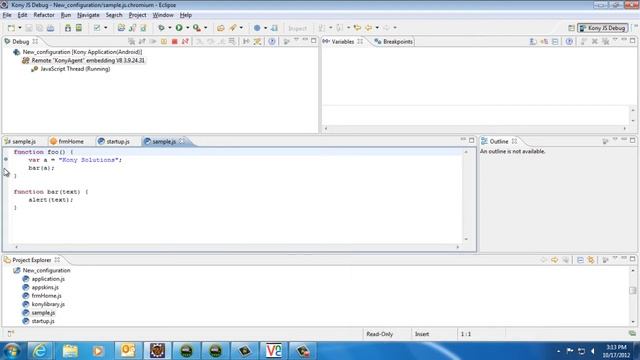Click the Internet Explorer taskbar icon
The width and height of the screenshot is (640, 360).
[40, 351]
